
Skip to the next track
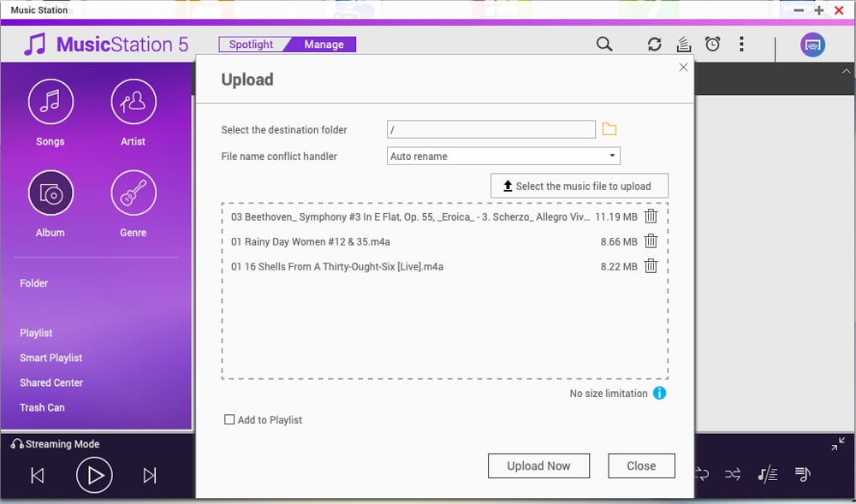(x=150, y=476)
